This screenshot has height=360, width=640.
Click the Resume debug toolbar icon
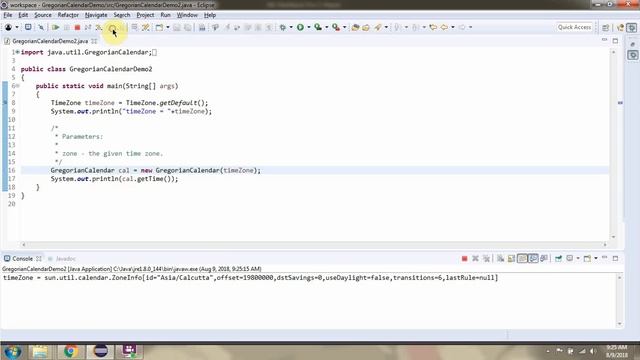point(56,27)
